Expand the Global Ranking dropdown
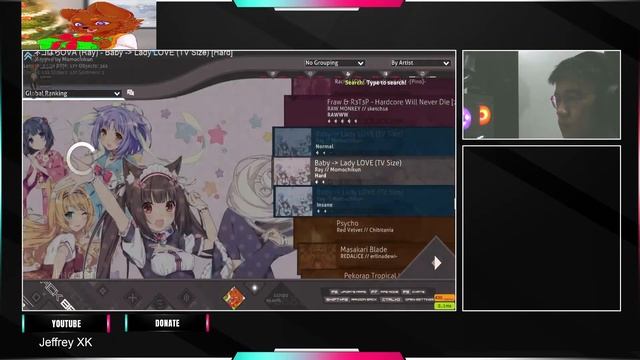 72,93
